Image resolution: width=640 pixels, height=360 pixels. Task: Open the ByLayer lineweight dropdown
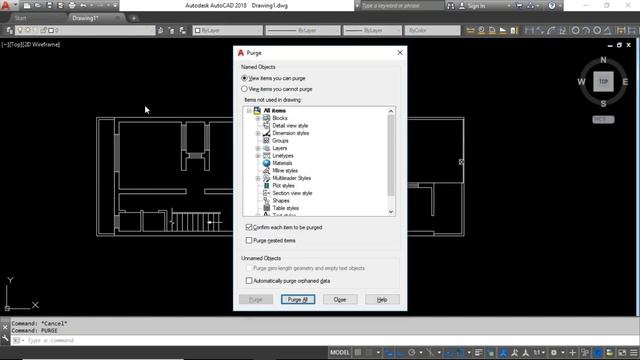(x=372, y=30)
